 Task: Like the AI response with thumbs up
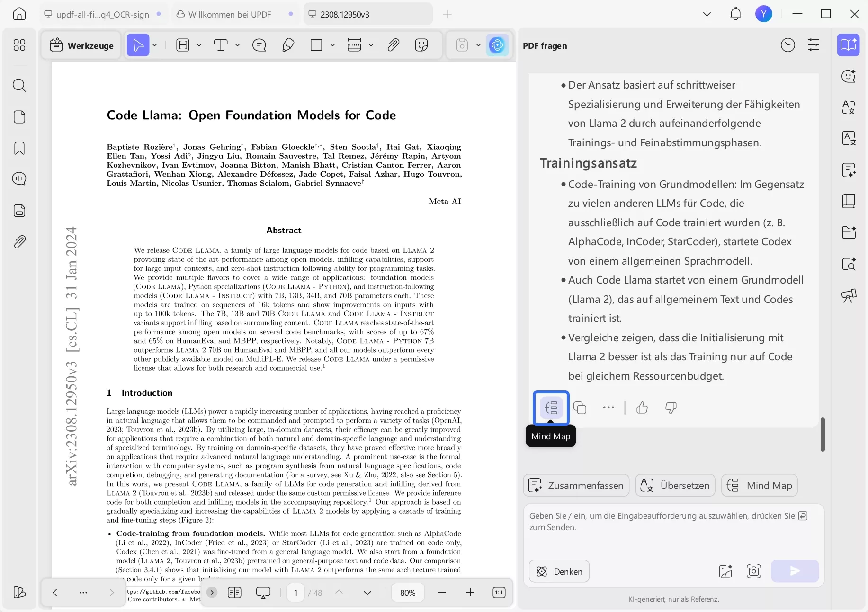pos(642,408)
